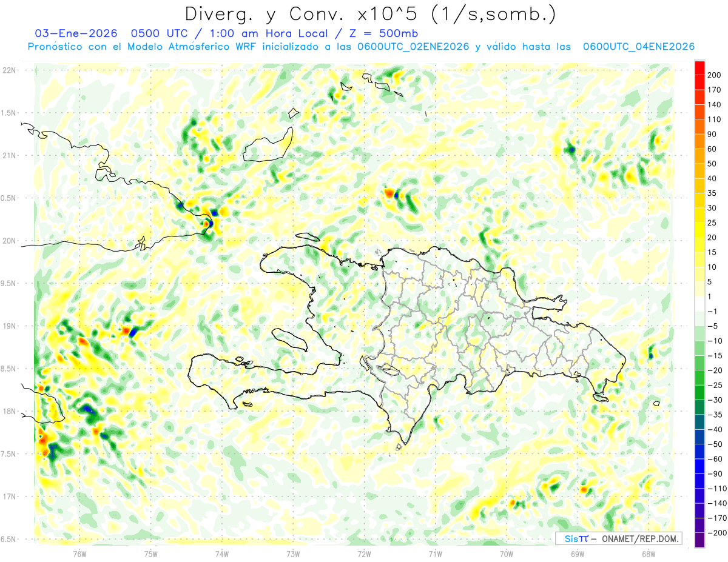This screenshot has height=562, width=728.
Task: Click the red swatch above positive 200
Action: point(699,68)
